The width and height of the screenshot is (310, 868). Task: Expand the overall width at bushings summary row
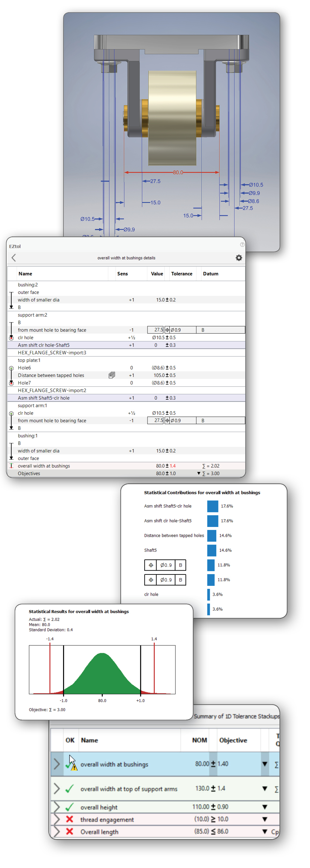(x=57, y=764)
